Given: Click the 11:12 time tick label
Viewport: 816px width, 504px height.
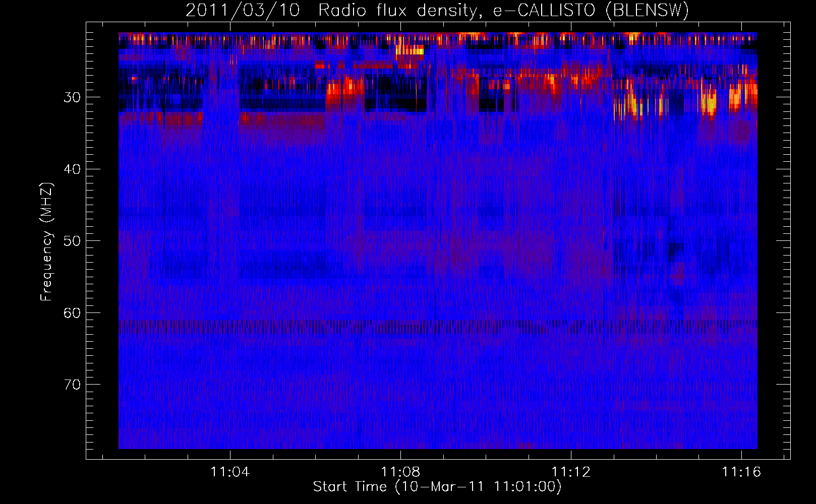Looking at the screenshot, I should pos(571,472).
